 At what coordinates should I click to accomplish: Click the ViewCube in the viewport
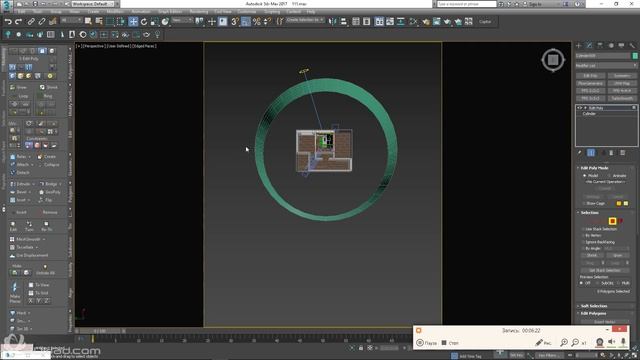[x=553, y=60]
